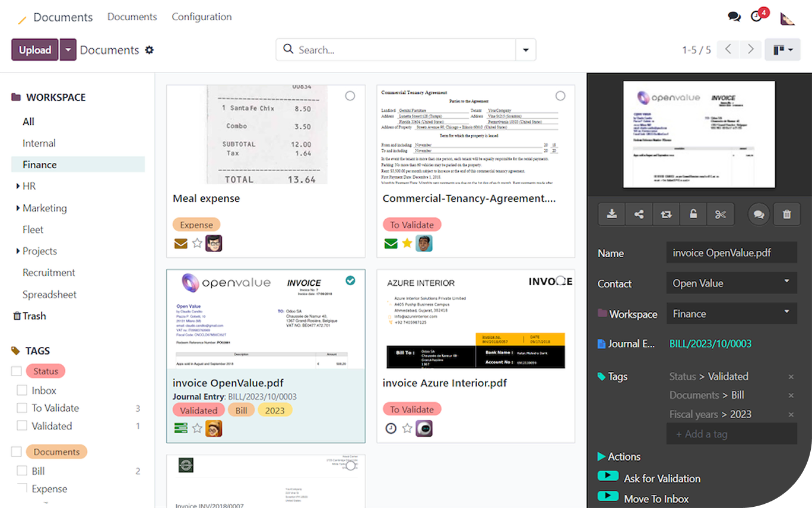Open the chatter speech bubble icon in panel

point(758,214)
